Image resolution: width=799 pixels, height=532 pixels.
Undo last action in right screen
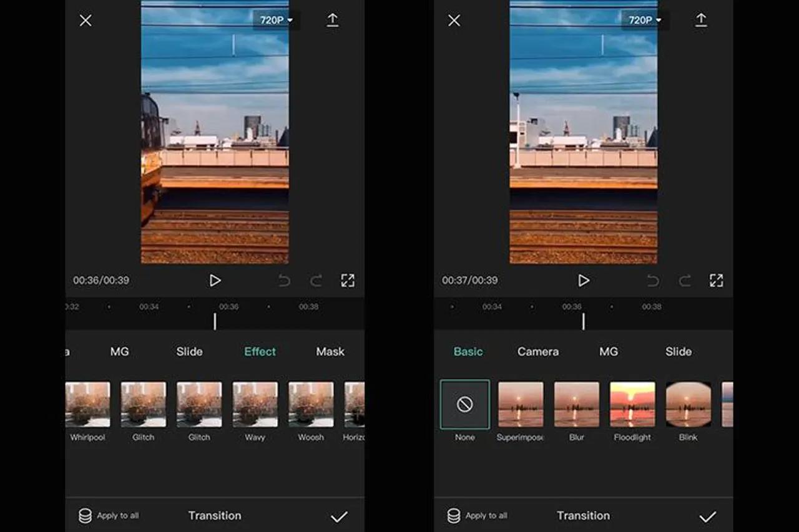653,281
